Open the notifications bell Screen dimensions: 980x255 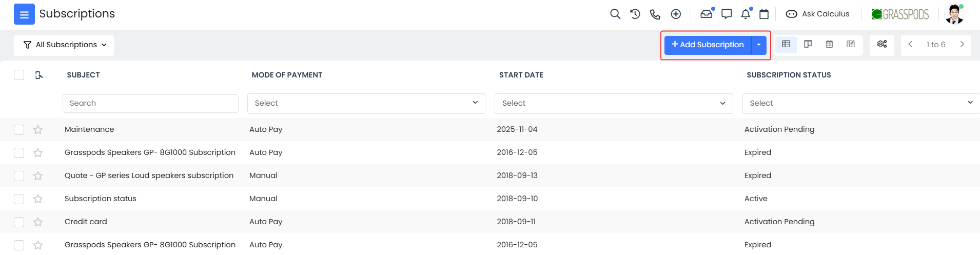(746, 14)
